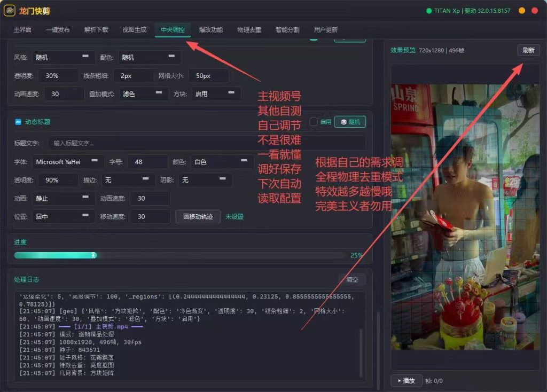Click the 进度 progress bar

click(x=181, y=255)
